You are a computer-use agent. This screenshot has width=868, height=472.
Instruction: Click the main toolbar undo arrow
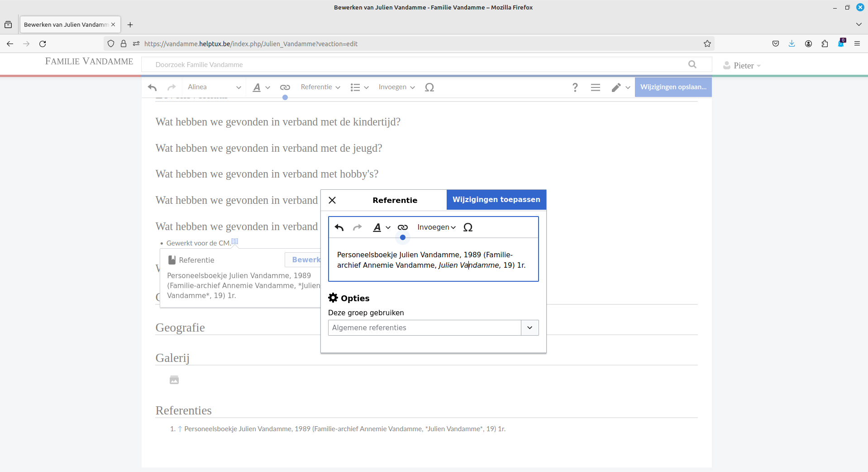[x=153, y=87]
